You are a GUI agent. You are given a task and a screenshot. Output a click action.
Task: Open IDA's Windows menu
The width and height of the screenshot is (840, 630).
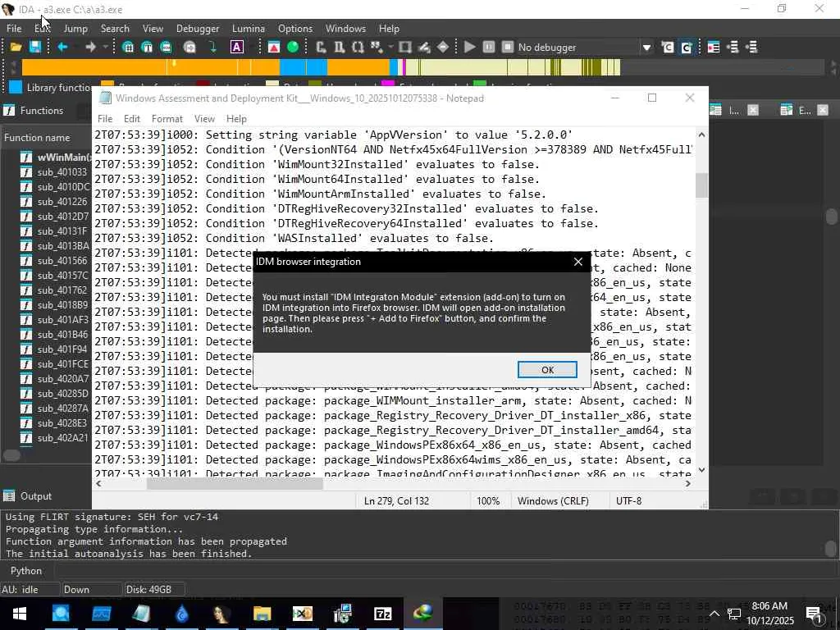[345, 29]
